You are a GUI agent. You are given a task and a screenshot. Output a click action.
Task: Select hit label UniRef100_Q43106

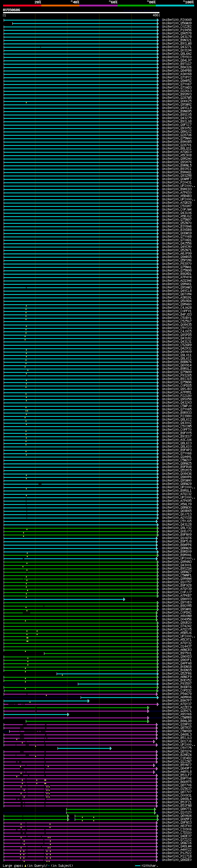(177, 213)
